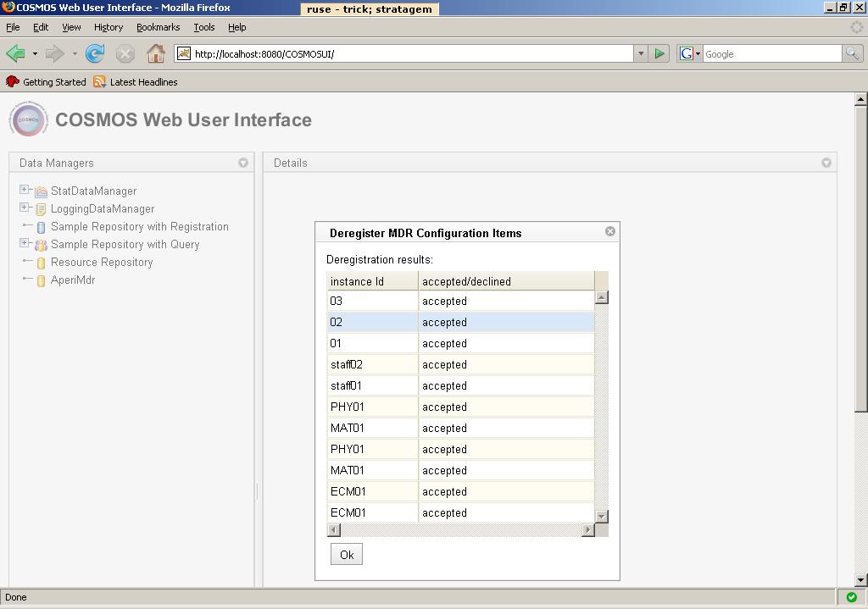This screenshot has width=868, height=609.
Task: Click the results table scroll left arrow
Action: point(334,530)
